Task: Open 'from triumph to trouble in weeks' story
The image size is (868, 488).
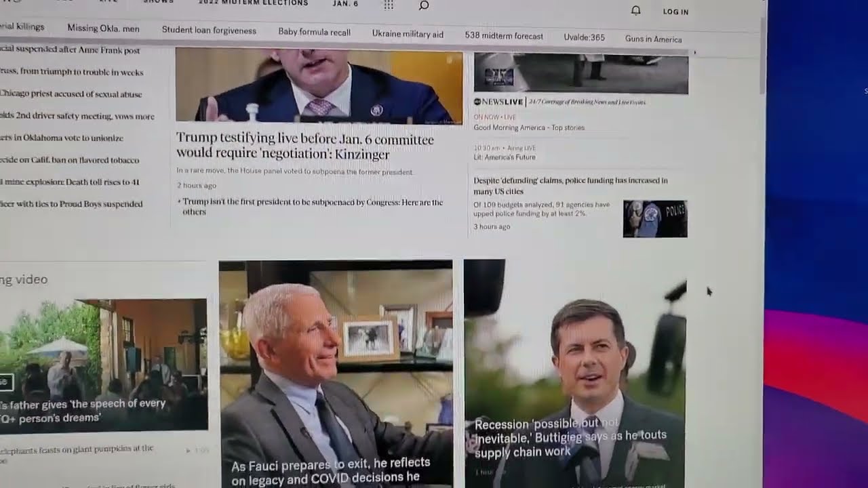Action: 71,72
